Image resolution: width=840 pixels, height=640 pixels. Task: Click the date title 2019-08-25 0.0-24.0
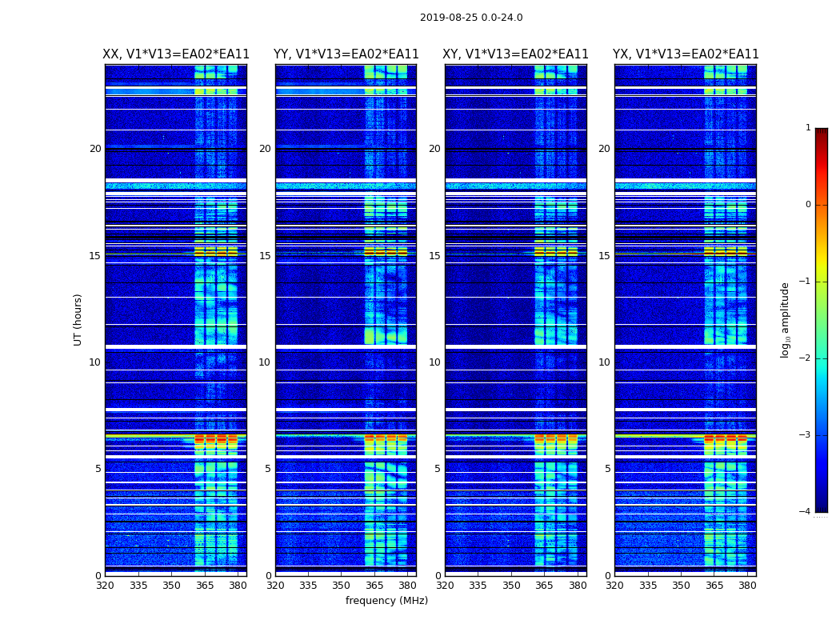tap(471, 18)
